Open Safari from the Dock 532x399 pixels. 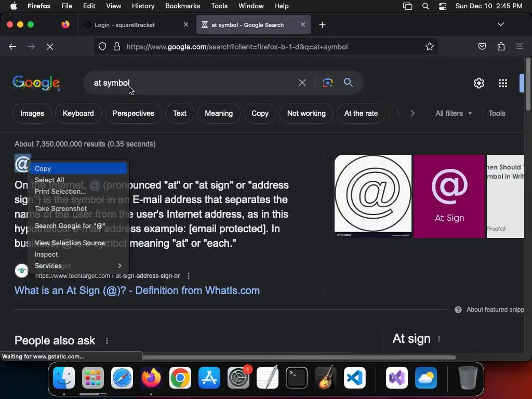122,378
